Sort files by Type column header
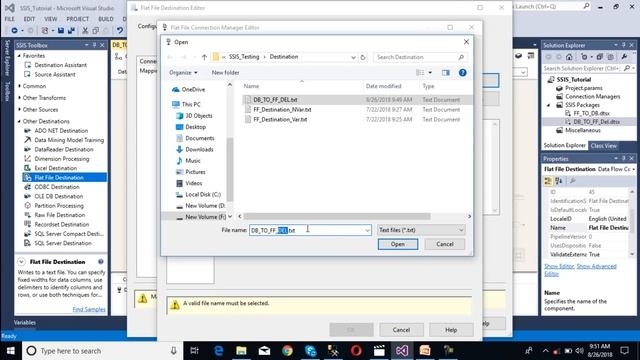Image resolution: width=640 pixels, height=360 pixels. (428, 86)
